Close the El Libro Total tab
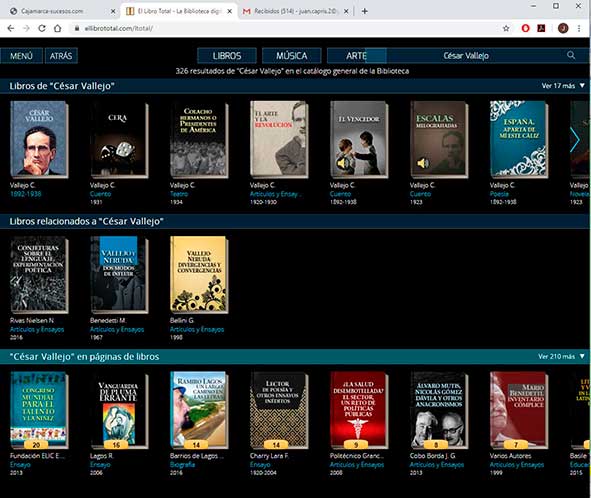Screen dimensions: 591x498 230,11
